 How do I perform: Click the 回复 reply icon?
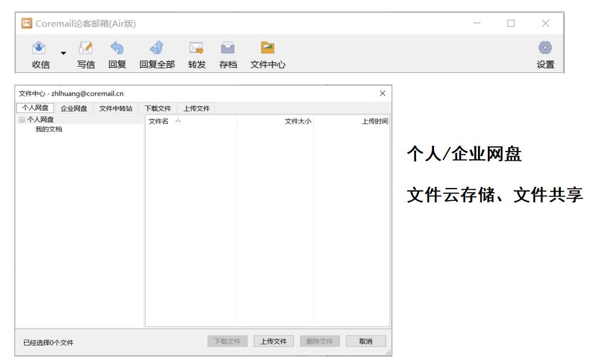[x=118, y=48]
